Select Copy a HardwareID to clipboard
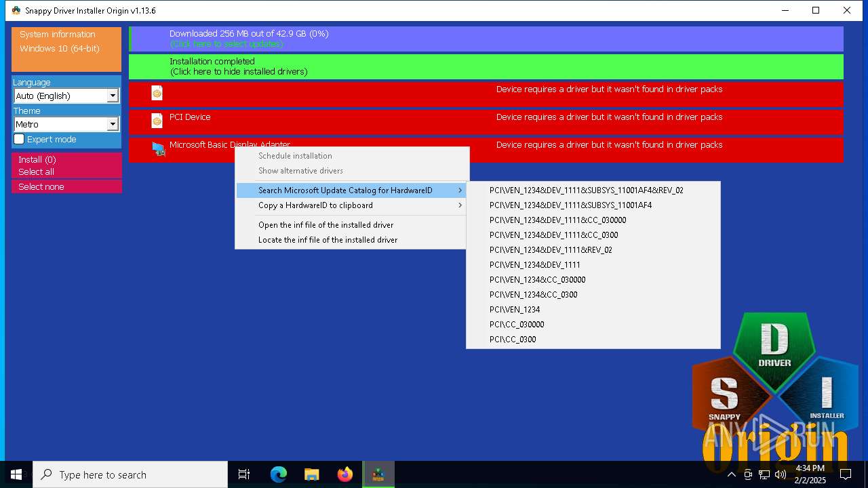Viewport: 868px width, 488px height. (x=351, y=205)
